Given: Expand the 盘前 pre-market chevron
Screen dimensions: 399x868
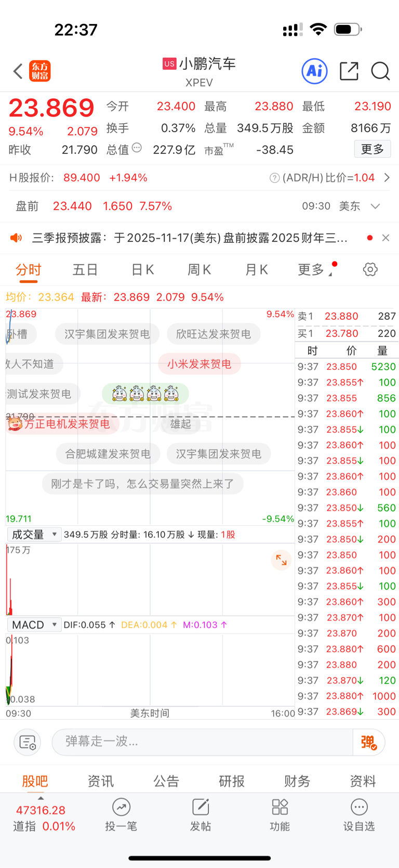Looking at the screenshot, I should coord(375,206).
